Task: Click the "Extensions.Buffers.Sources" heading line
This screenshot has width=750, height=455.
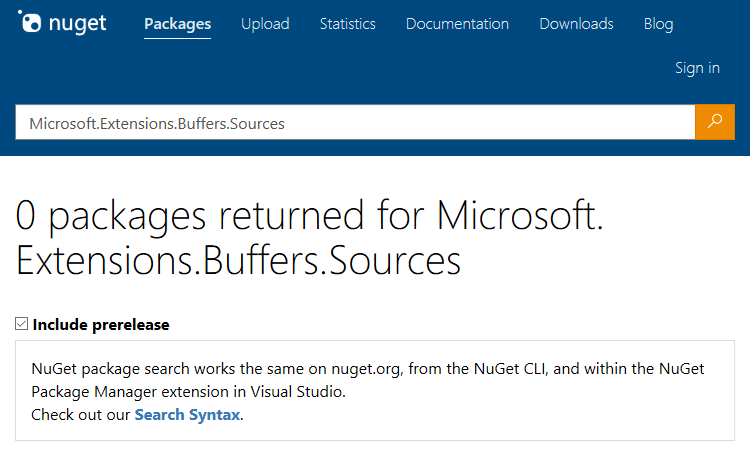Action: pyautogui.click(x=239, y=259)
